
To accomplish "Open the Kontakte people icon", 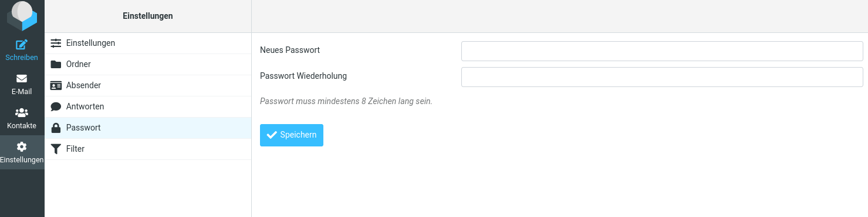I will tap(22, 112).
